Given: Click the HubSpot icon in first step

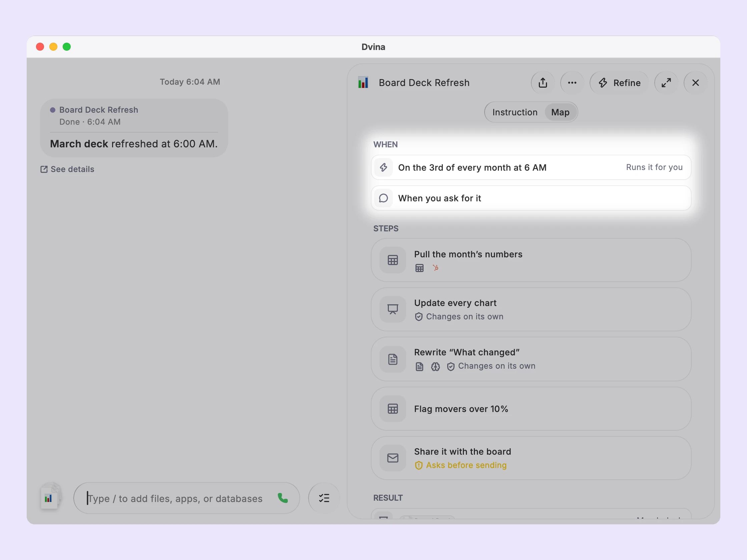Looking at the screenshot, I should click(x=435, y=268).
